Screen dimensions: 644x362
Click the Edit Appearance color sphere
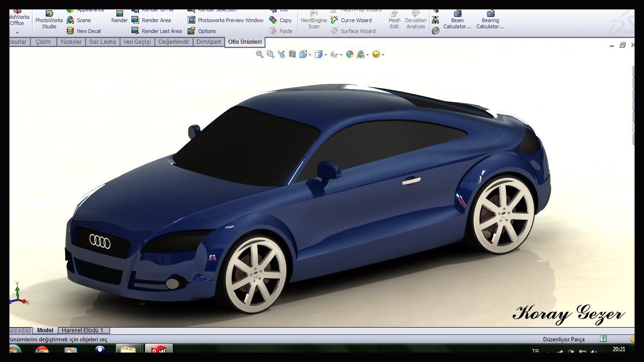click(350, 54)
